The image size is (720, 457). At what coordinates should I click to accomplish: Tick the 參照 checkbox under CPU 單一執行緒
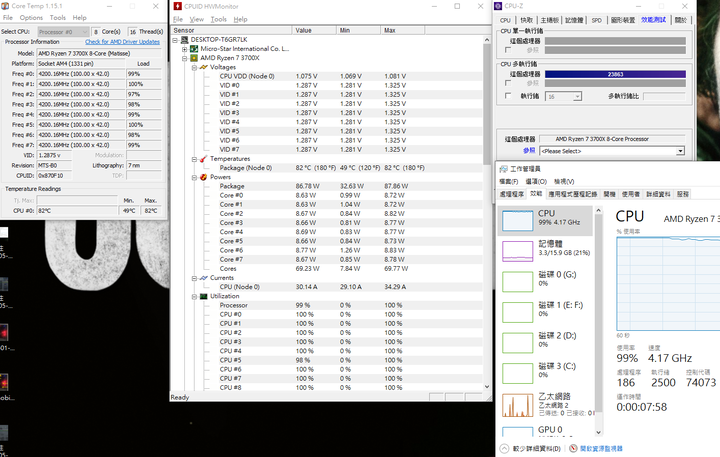point(508,50)
